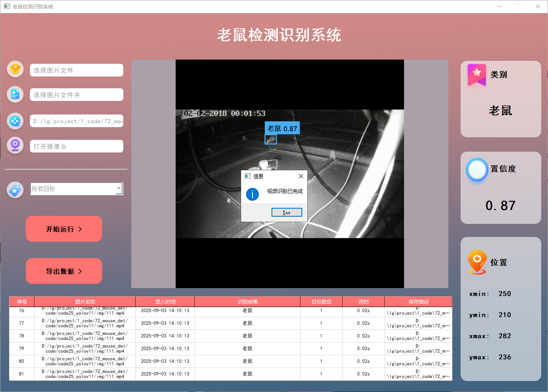The height and width of the screenshot is (392, 548).
Task: Click the 录入时间 cell of row 80
Action: [165, 361]
